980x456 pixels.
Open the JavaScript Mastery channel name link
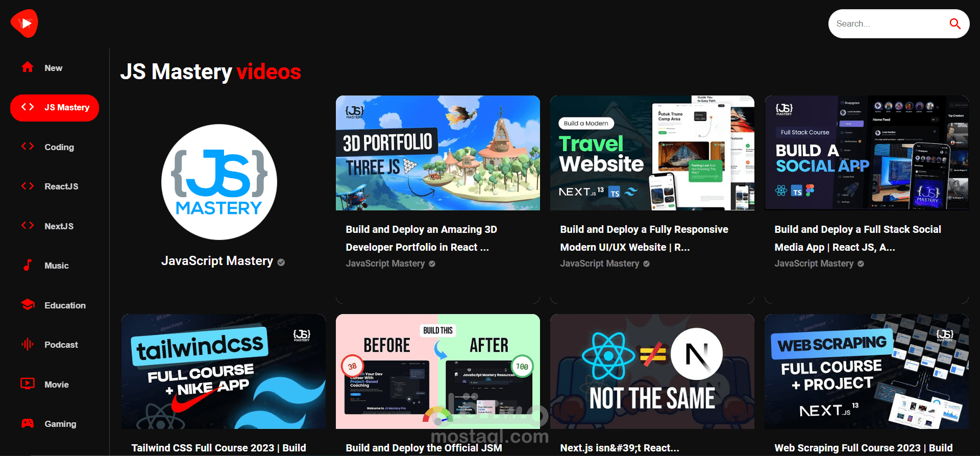tap(217, 261)
